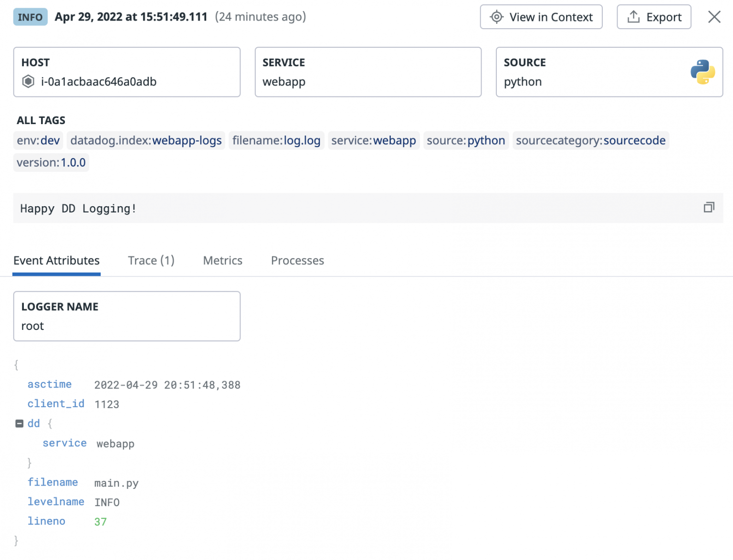Open the Metrics tab
Image resolution: width=733 pixels, height=560 pixels.
tap(222, 261)
